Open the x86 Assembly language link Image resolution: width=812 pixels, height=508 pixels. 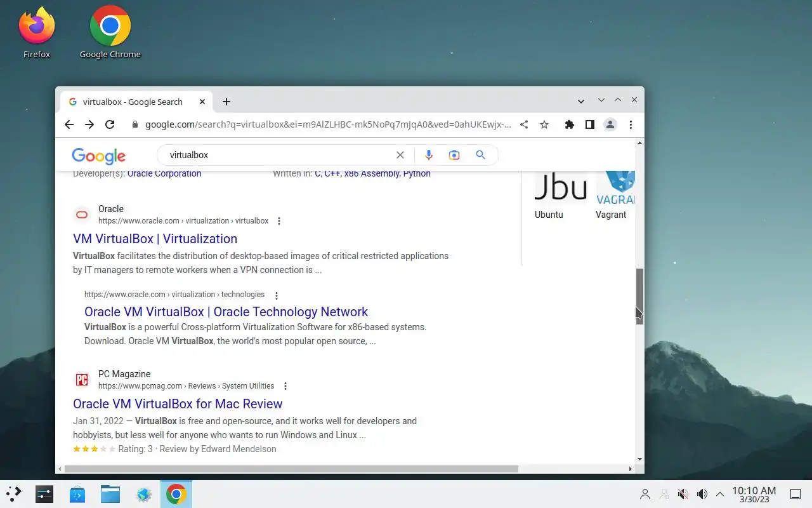372,174
